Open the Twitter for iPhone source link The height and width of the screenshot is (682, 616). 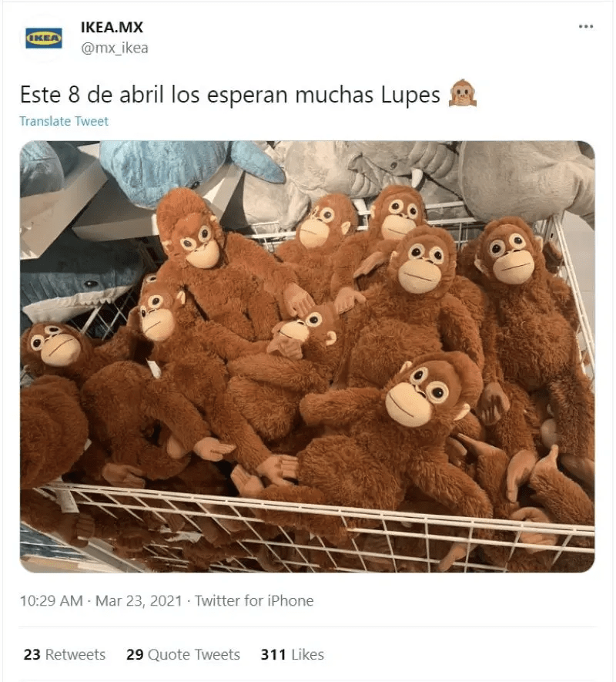254,600
